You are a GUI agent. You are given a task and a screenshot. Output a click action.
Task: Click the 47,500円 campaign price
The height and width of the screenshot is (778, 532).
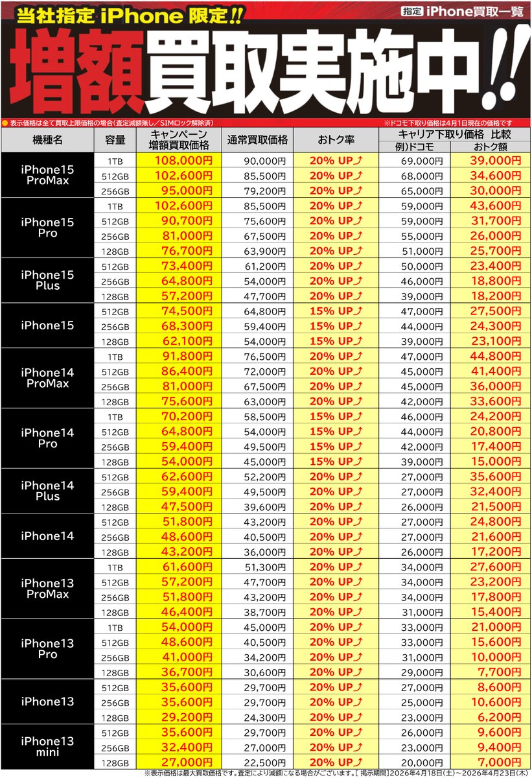tap(187, 506)
